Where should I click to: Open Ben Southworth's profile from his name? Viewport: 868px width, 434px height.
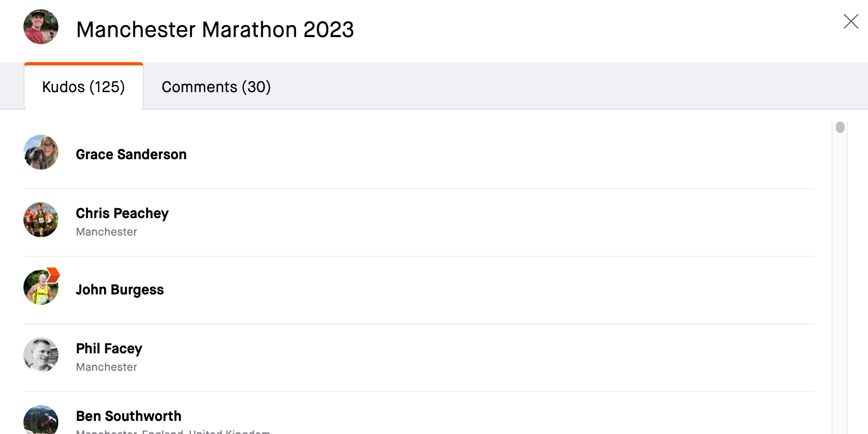[129, 416]
